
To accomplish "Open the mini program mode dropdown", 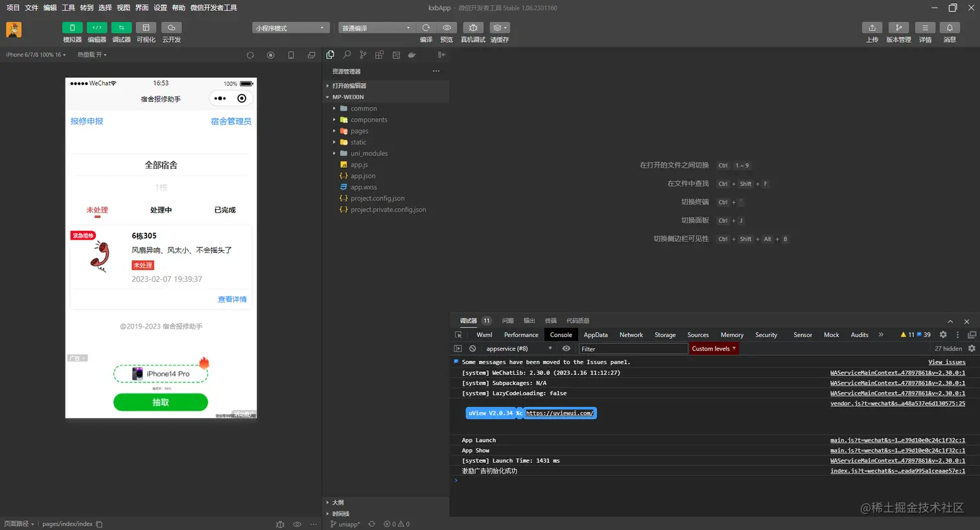I will 291,28.
